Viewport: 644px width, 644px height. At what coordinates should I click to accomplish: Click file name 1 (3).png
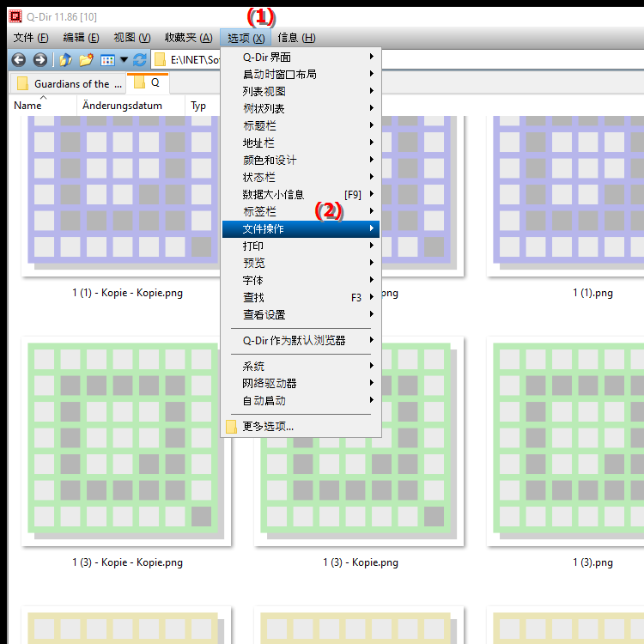pyautogui.click(x=592, y=562)
